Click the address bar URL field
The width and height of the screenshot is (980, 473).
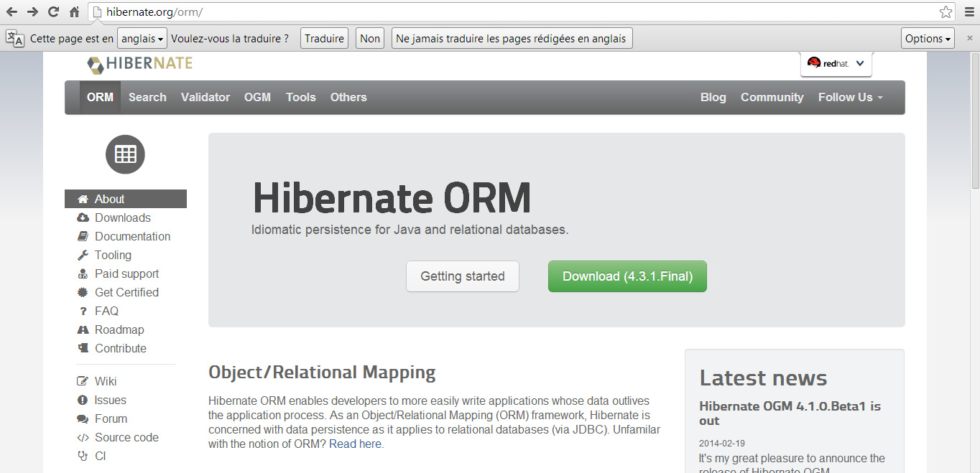click(503, 12)
